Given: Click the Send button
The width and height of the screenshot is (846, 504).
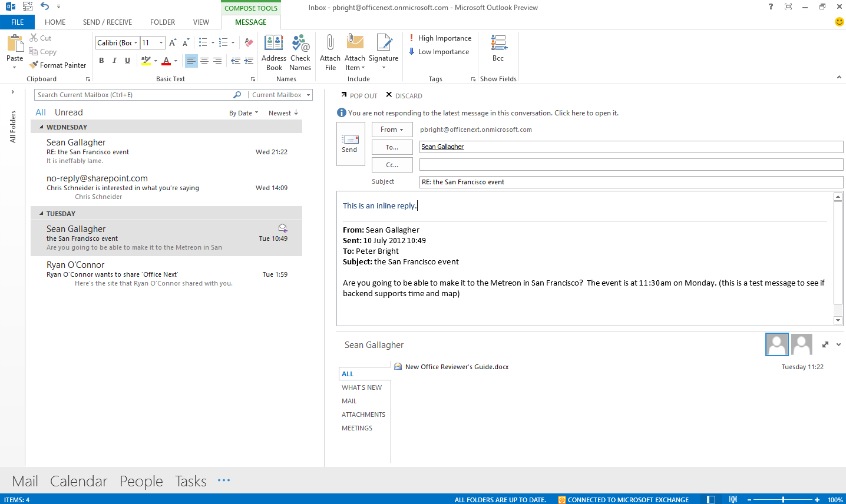Looking at the screenshot, I should pyautogui.click(x=350, y=144).
